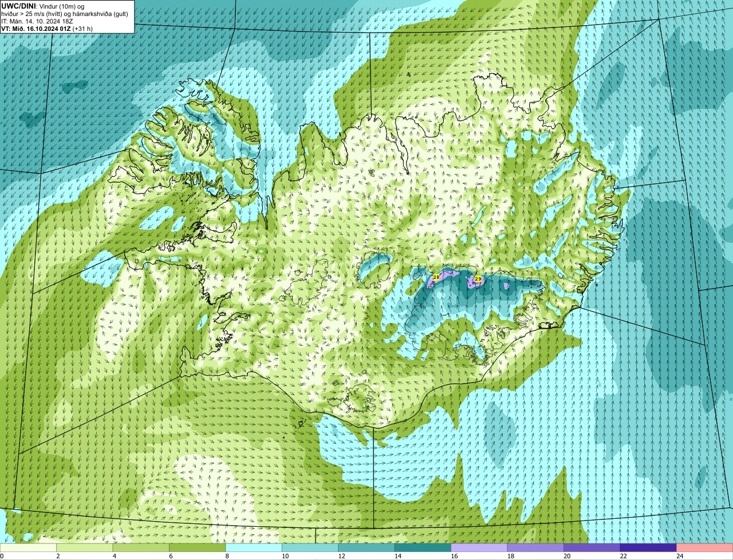Click the 'hviður > 25 m/s (hvítt)' header line
Screen dimensions: 733x560
(x=32, y=13)
